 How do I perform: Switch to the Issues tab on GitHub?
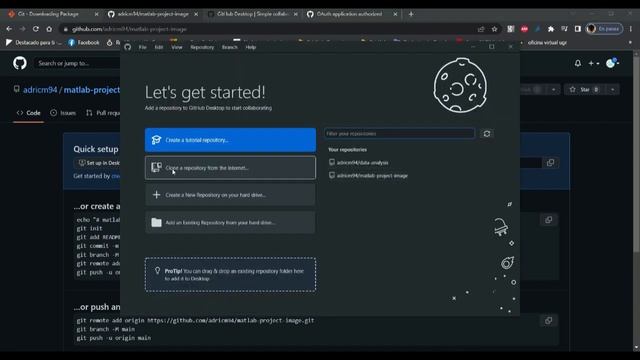pyautogui.click(x=63, y=113)
